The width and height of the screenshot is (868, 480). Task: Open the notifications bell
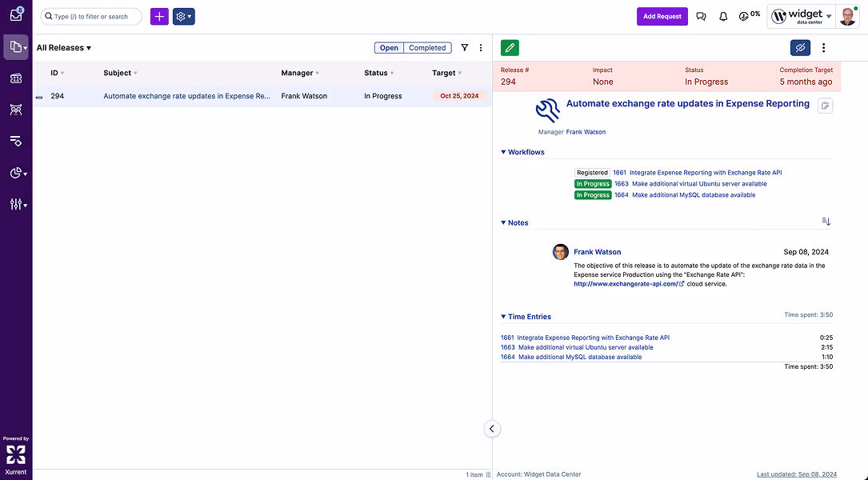pyautogui.click(x=723, y=16)
